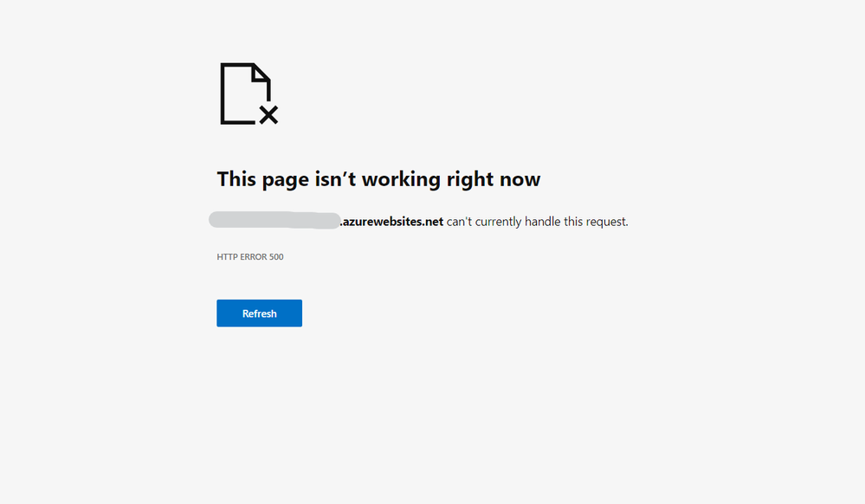Click the HTTP ERROR 500 text

250,256
